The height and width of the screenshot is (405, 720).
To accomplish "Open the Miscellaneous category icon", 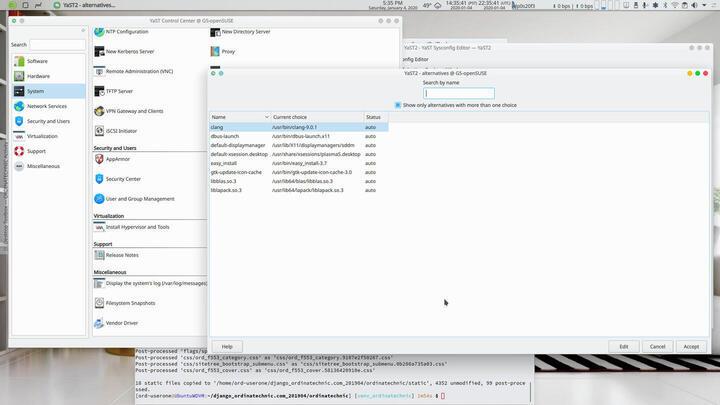I will 19,166.
